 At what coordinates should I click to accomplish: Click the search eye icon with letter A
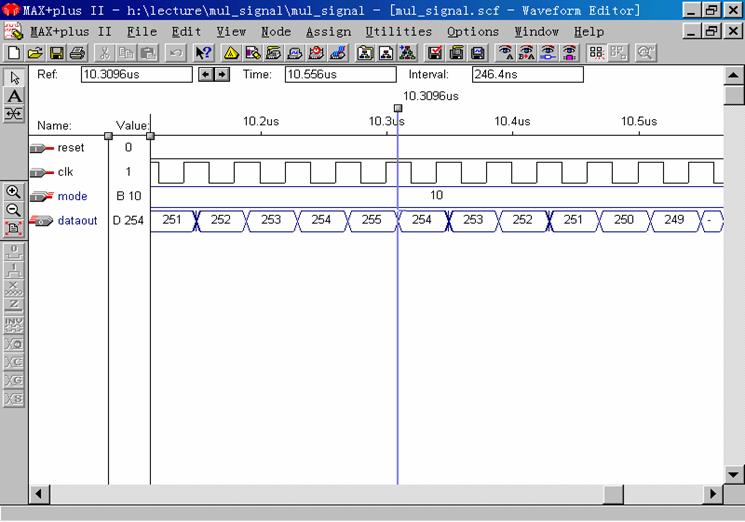506,53
